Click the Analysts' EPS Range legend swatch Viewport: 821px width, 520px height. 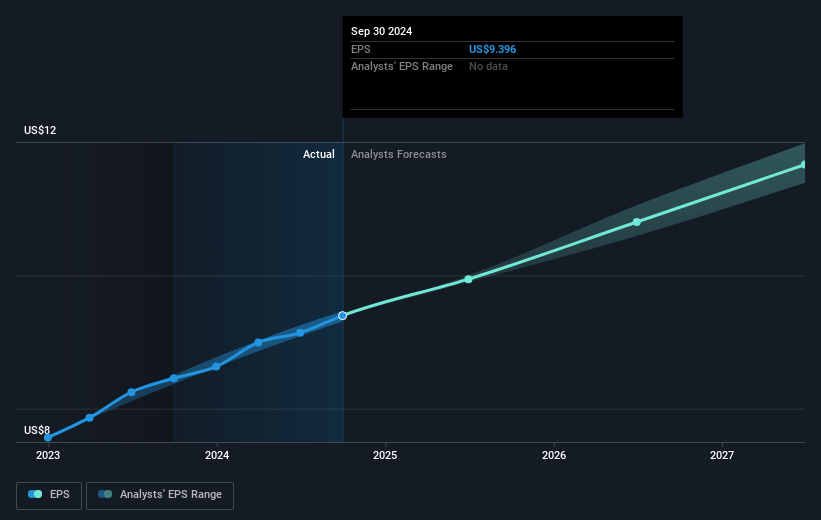[x=105, y=494]
